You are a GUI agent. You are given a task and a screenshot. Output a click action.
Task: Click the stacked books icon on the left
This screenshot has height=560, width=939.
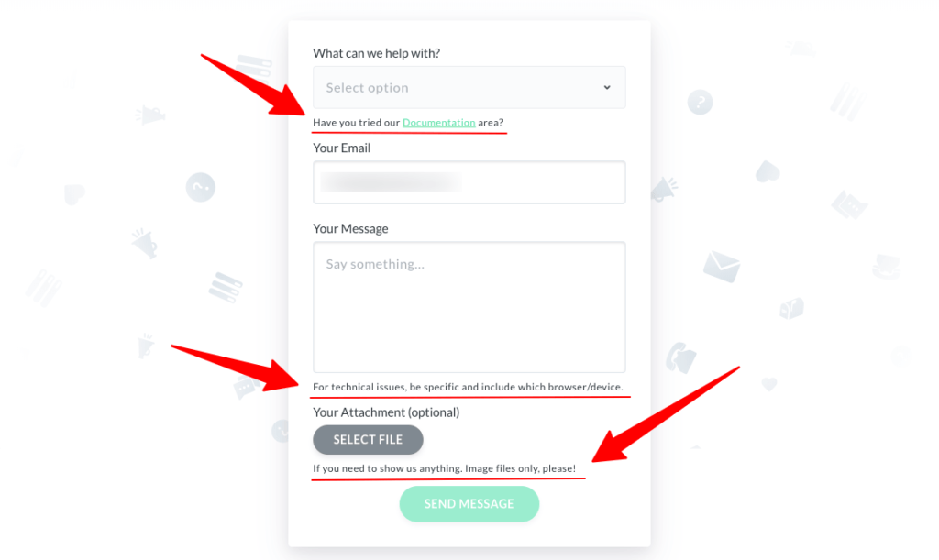coord(225,285)
